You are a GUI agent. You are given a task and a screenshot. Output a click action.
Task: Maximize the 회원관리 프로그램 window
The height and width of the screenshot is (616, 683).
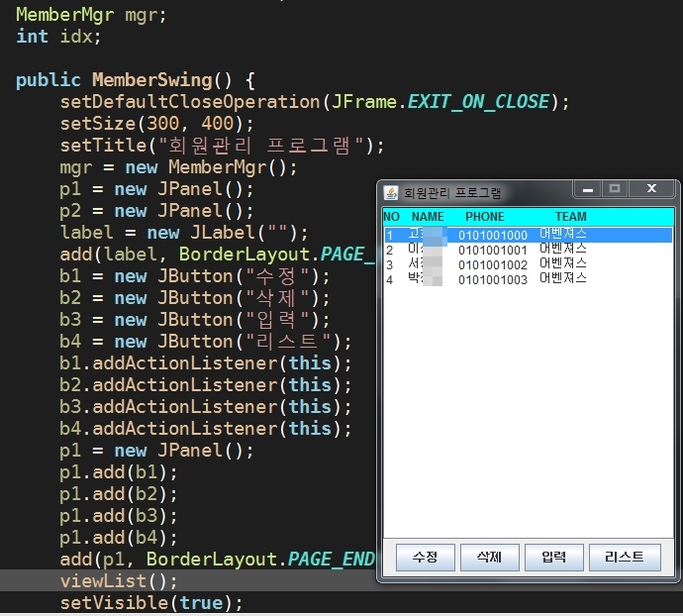coord(615,188)
